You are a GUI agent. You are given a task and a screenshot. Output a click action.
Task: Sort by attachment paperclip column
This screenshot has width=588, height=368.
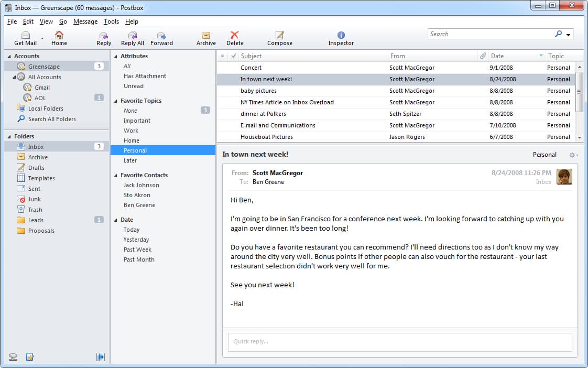tap(483, 56)
